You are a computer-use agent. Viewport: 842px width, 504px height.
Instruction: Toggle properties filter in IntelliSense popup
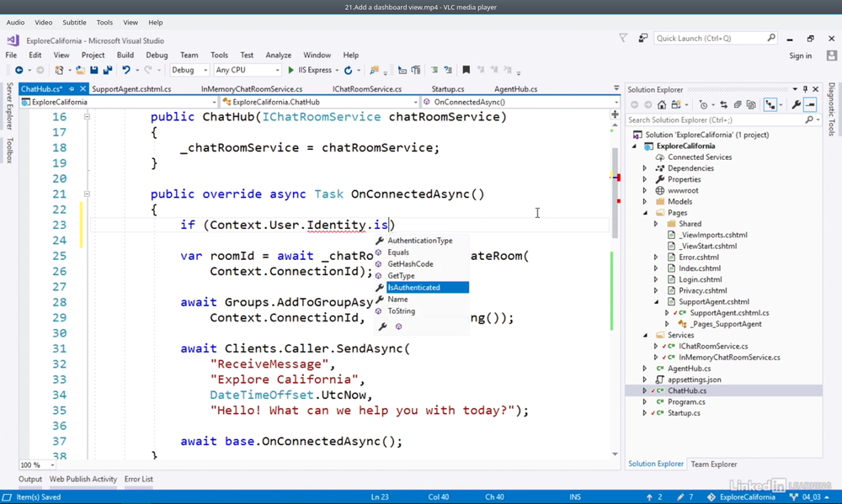pyautogui.click(x=383, y=326)
